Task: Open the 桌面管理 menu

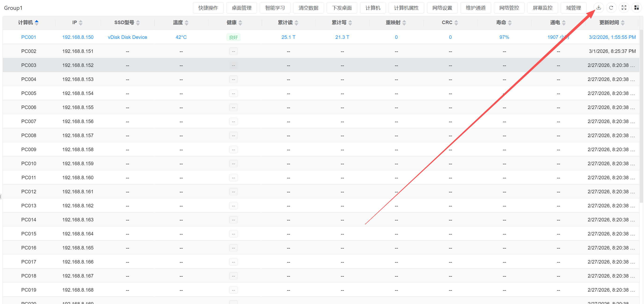Action: tap(242, 8)
